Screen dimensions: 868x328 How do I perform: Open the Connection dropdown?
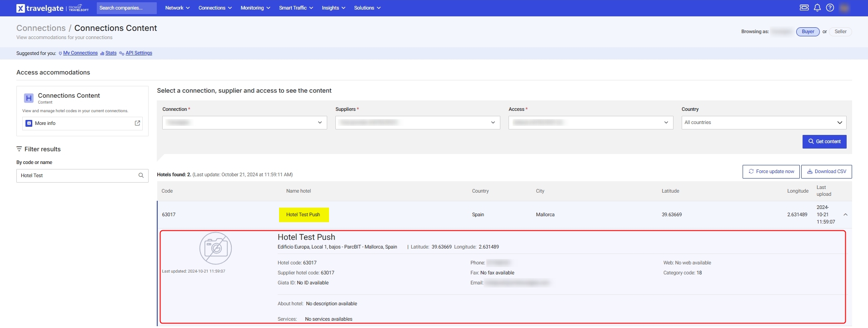(x=244, y=123)
